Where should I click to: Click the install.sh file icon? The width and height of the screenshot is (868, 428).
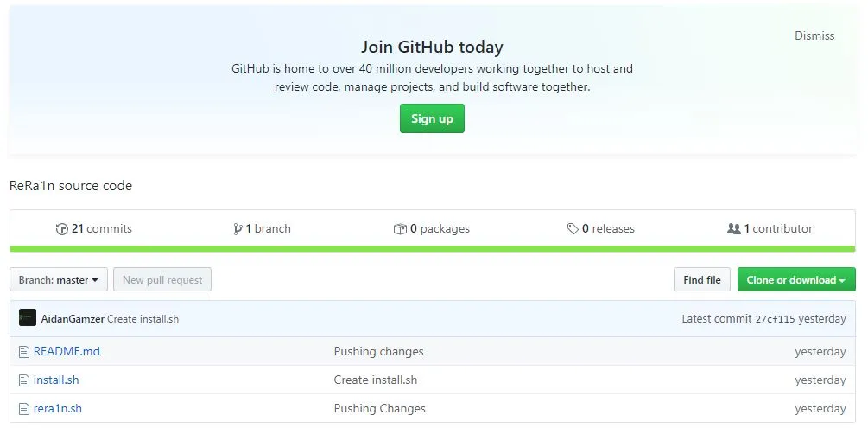[24, 380]
